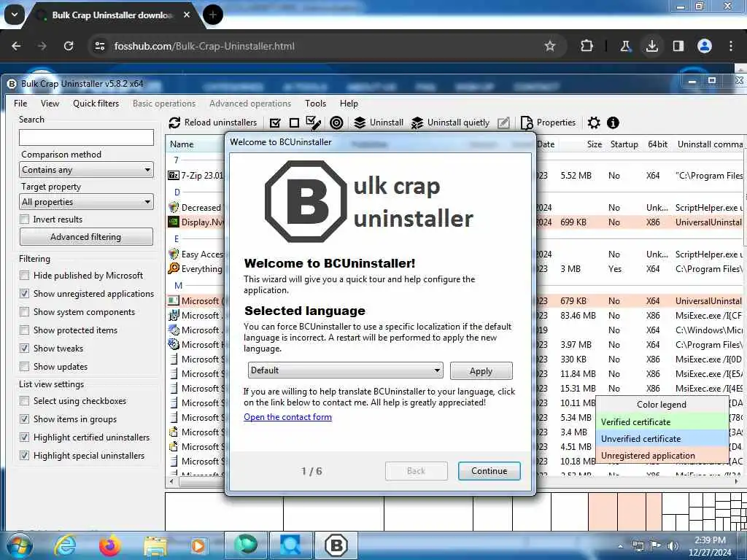Open the Chrome tab search chevron
The image size is (747, 560).
[x=15, y=15]
